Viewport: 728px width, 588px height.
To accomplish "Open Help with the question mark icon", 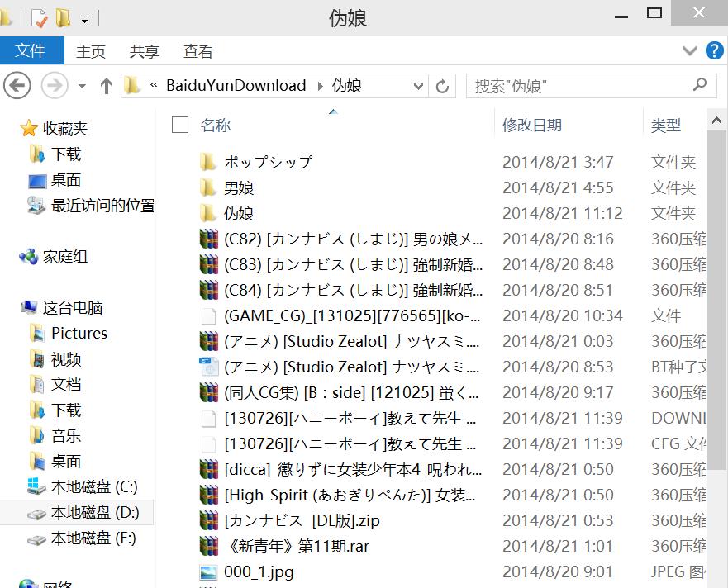I will [x=715, y=50].
